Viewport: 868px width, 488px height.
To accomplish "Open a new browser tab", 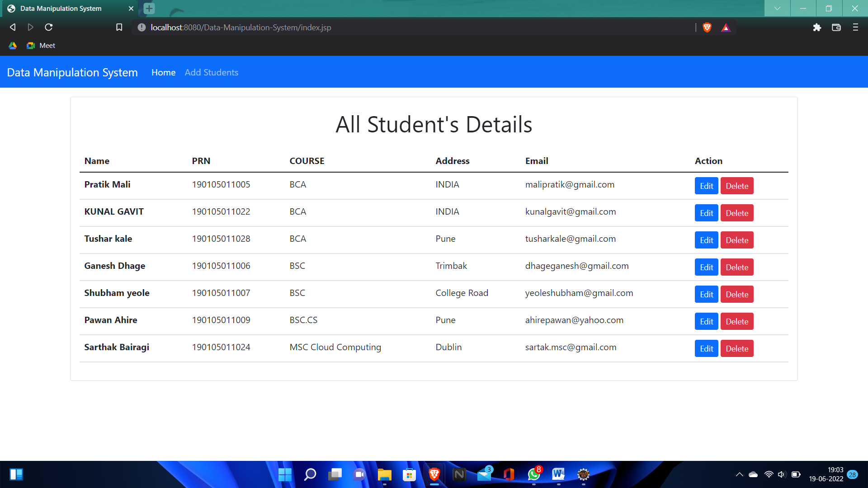I will 149,8.
